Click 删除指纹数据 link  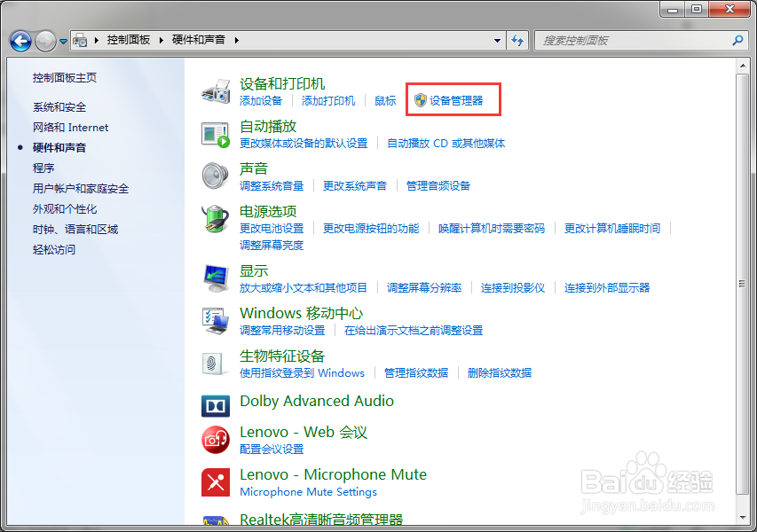tap(500, 372)
